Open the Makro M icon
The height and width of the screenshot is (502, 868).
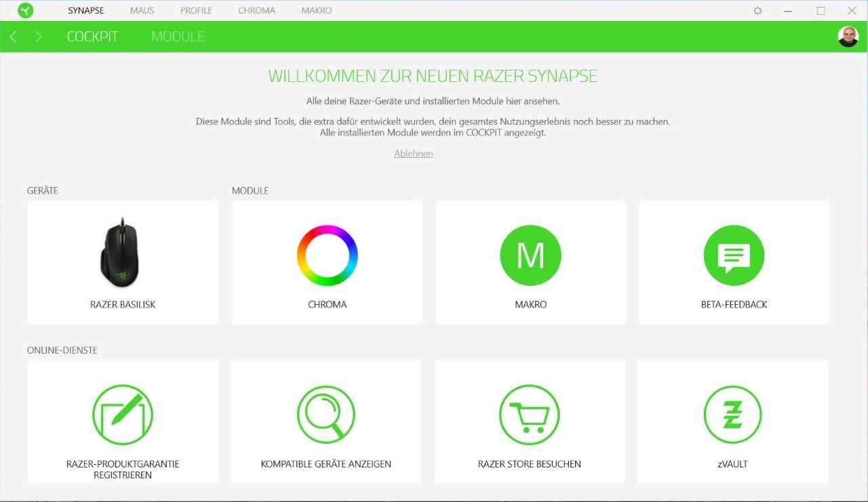530,255
